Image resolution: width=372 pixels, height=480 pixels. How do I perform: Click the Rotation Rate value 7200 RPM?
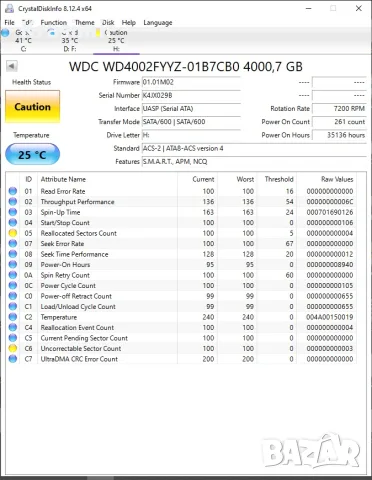[x=339, y=109]
